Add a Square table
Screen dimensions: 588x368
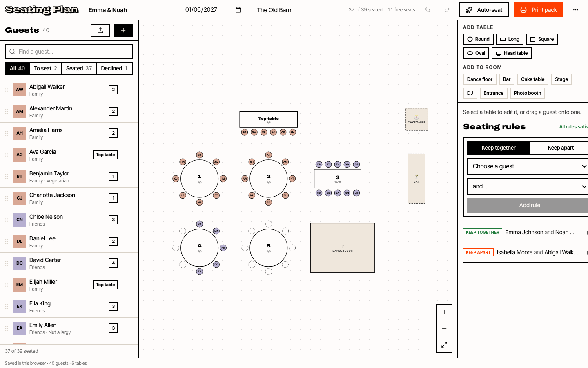click(x=542, y=39)
